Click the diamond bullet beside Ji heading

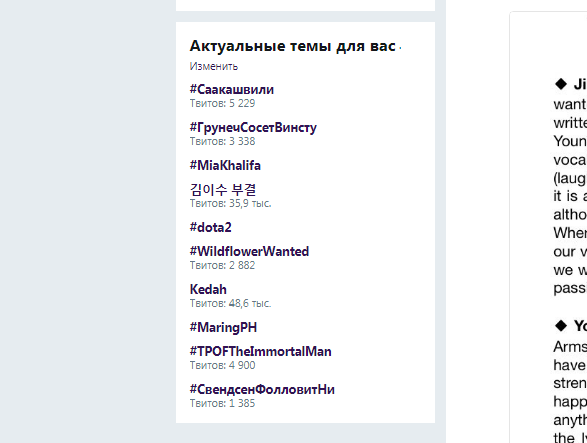[x=561, y=84]
